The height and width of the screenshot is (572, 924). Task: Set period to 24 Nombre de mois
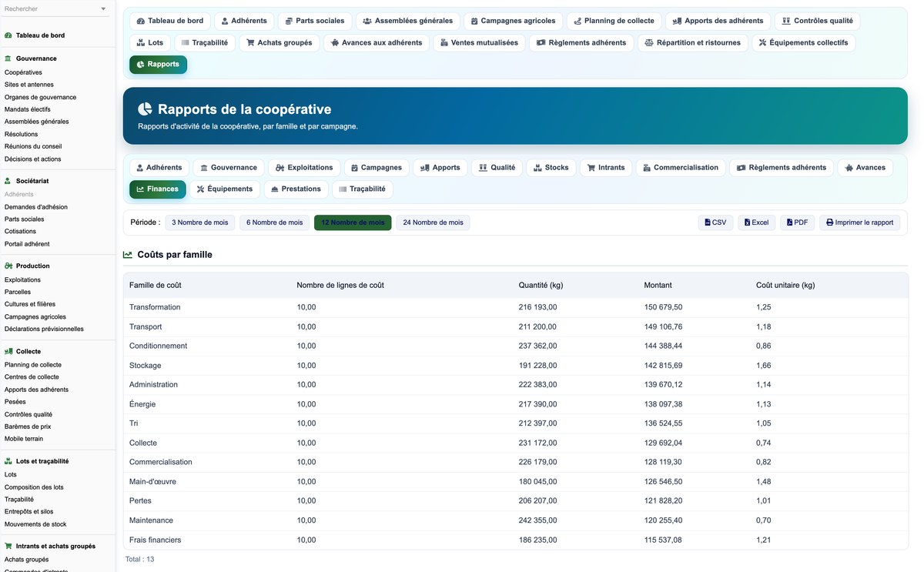coord(434,222)
